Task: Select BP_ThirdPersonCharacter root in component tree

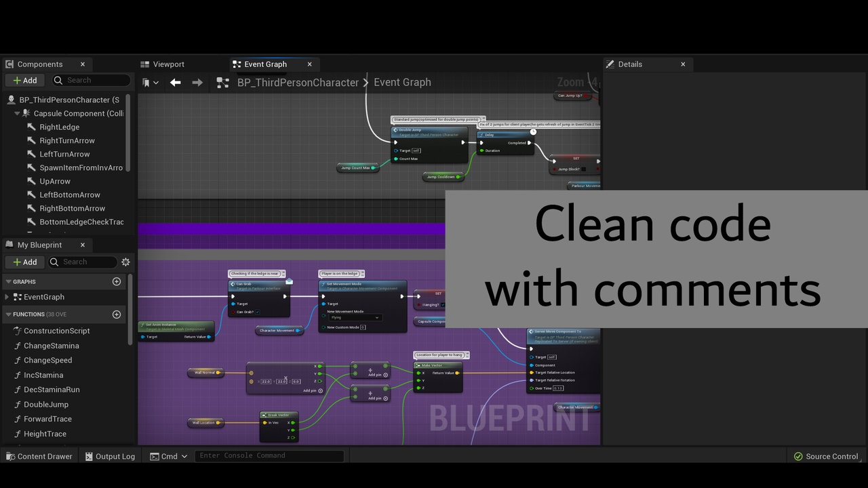Action: [66, 100]
